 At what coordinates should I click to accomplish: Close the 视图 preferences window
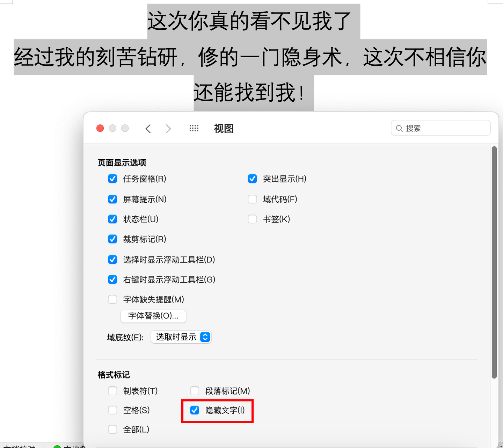[100, 128]
